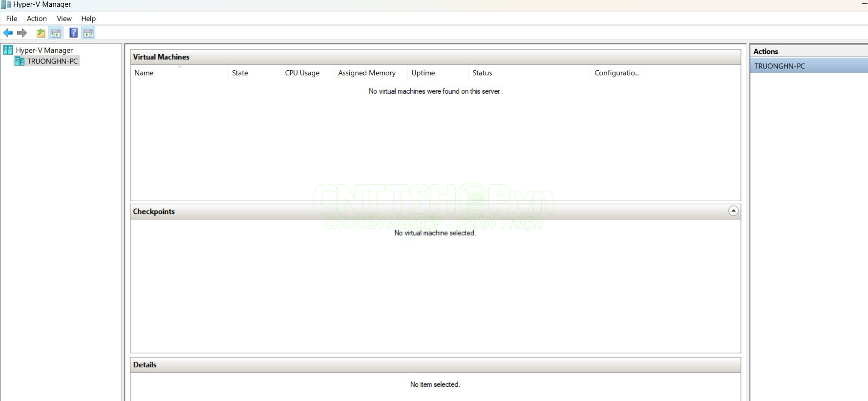Click the TRUONGHN-PC server icon in tree
This screenshot has width=868, height=401.
(20, 61)
